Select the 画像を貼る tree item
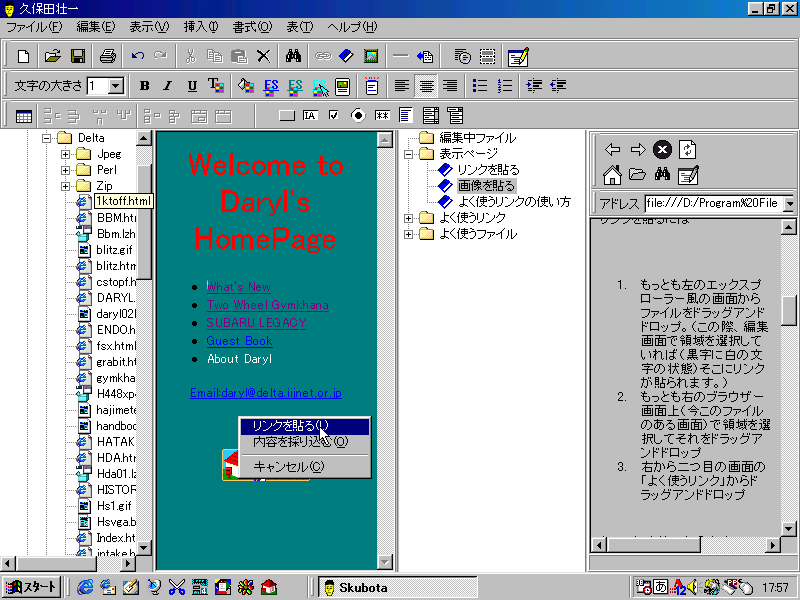Image resolution: width=800 pixels, height=600 pixels. 486,186
